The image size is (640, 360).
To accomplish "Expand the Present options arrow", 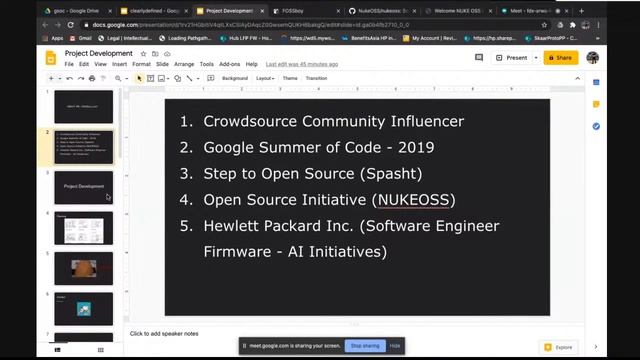I will coord(536,58).
